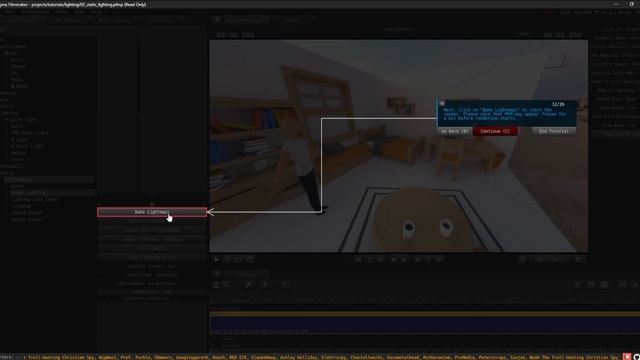The image size is (640, 360).
Task: Click the End Tutorial button
Action: pyautogui.click(x=553, y=131)
